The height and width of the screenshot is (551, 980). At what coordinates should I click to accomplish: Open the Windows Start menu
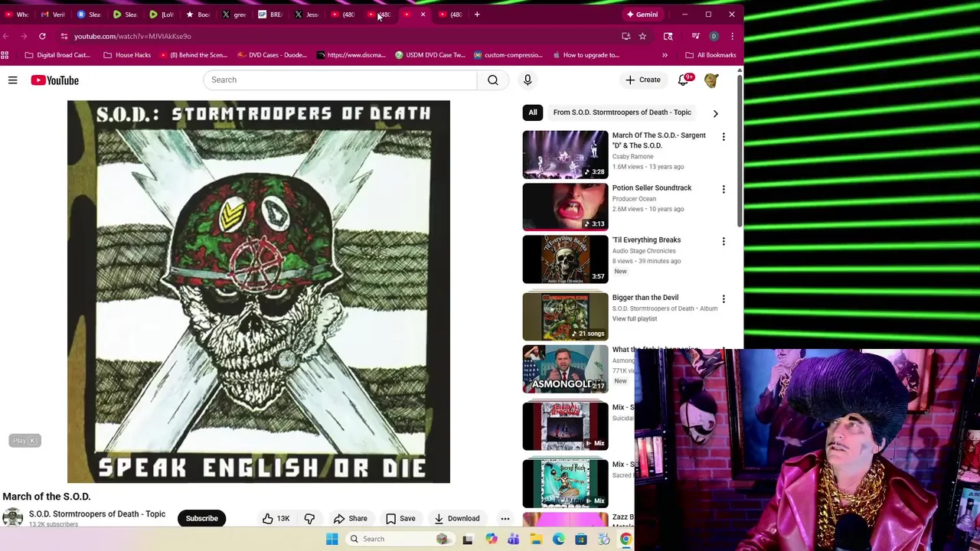pyautogui.click(x=332, y=539)
